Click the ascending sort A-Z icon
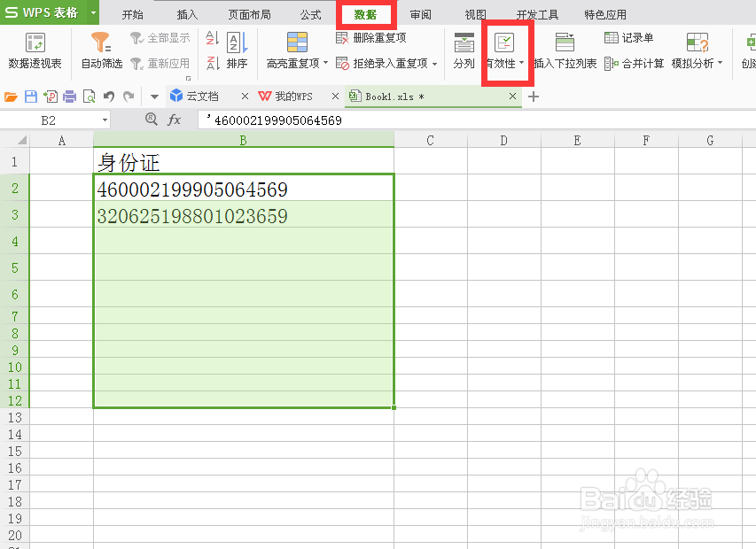The height and width of the screenshot is (549, 756). 211,38
